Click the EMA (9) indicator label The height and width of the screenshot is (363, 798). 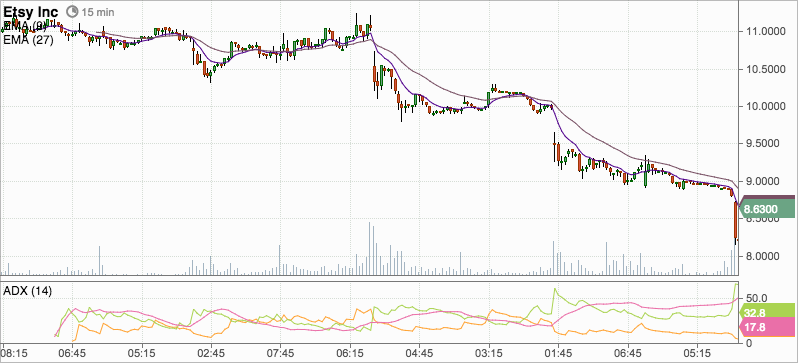tap(25, 26)
